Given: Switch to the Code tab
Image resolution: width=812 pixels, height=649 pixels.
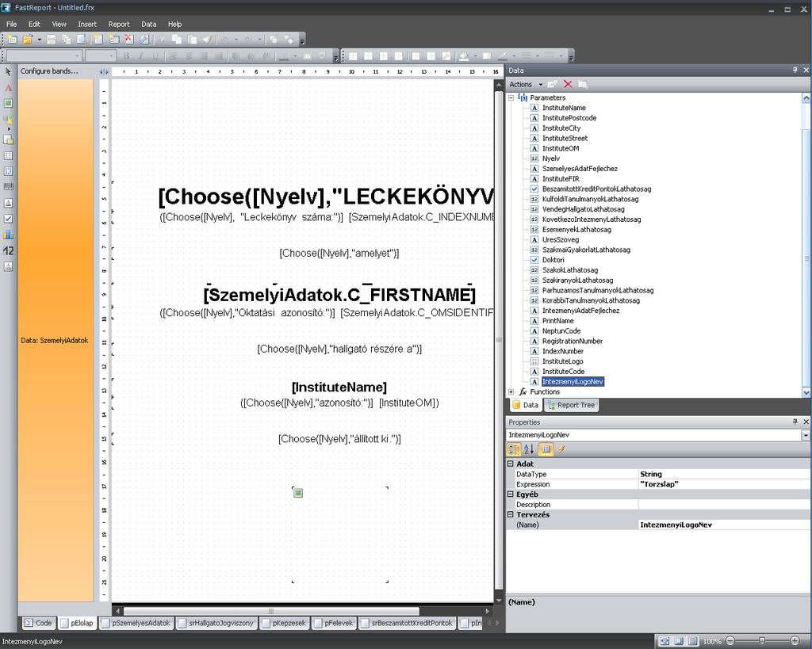Looking at the screenshot, I should pyautogui.click(x=38, y=623).
